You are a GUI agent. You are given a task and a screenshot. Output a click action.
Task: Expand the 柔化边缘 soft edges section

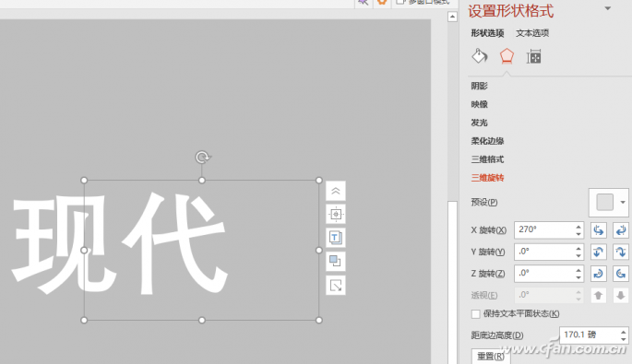[x=488, y=141]
